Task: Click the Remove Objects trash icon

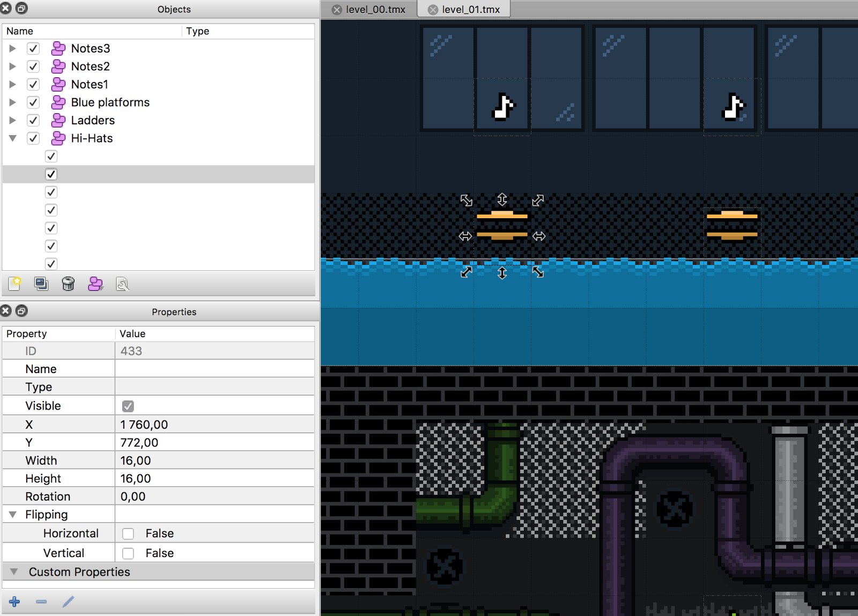Action: pyautogui.click(x=68, y=284)
